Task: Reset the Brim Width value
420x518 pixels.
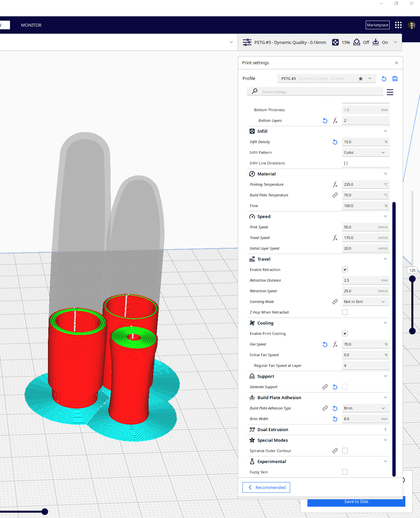Action: pyautogui.click(x=335, y=419)
